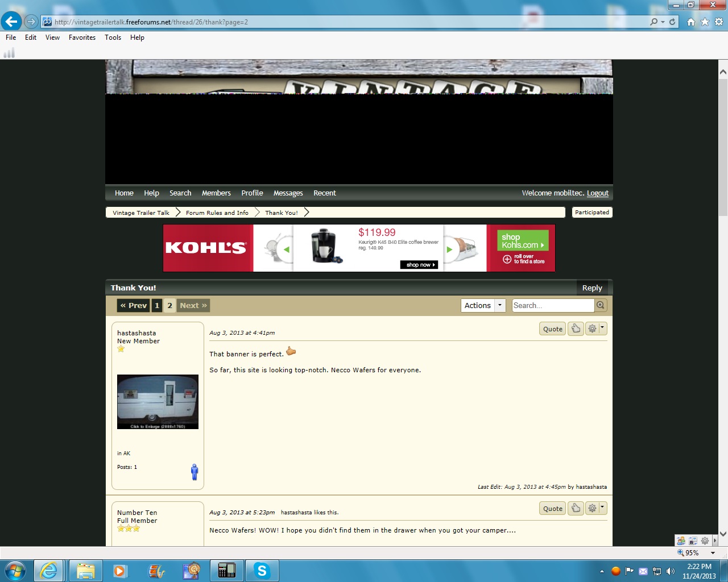Open the browser Help menu
This screenshot has height=582, width=728.
[137, 38]
